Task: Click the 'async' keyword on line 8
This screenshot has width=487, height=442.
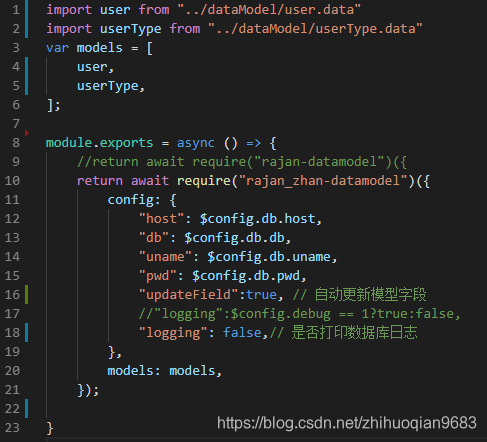Action: pos(196,143)
